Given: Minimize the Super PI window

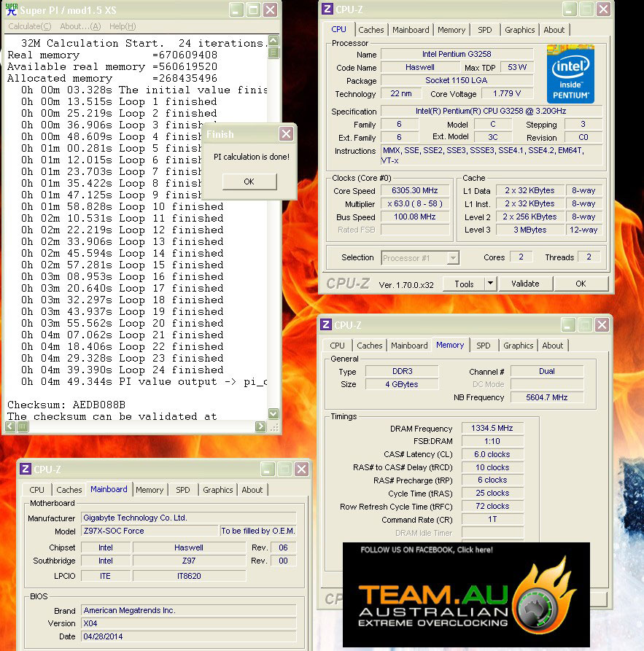Looking at the screenshot, I should click(x=236, y=9).
